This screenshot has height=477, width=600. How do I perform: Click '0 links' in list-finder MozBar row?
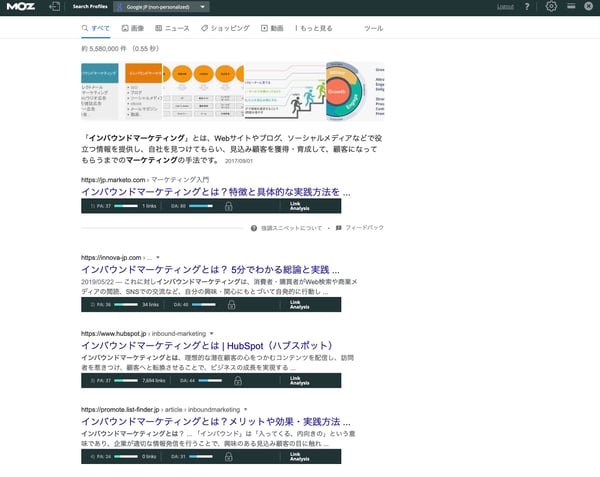[149, 457]
